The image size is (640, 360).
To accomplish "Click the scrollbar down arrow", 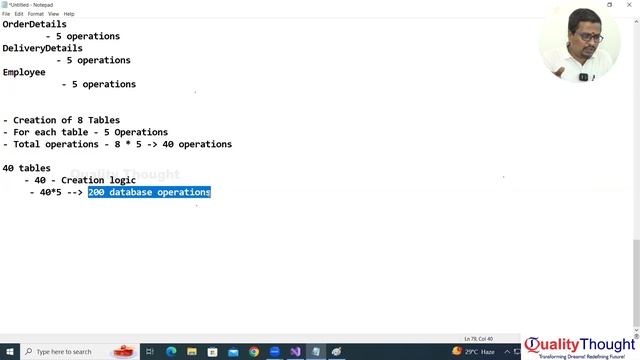I will (636, 330).
